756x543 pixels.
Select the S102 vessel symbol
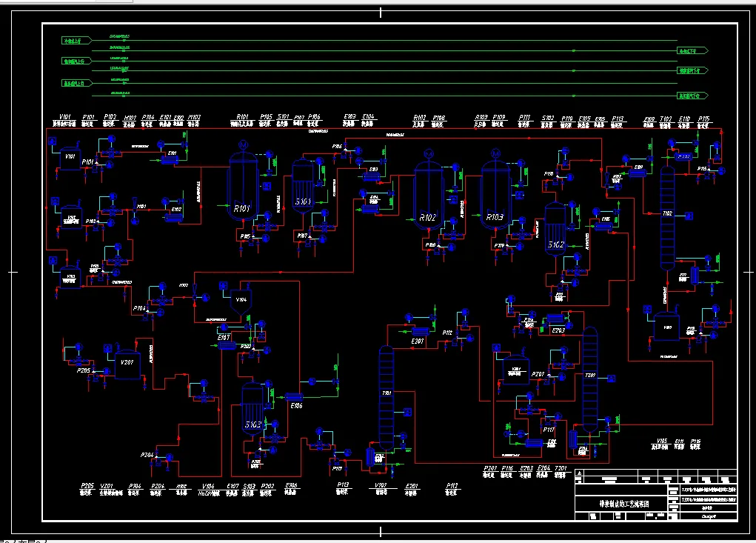pyautogui.click(x=555, y=229)
